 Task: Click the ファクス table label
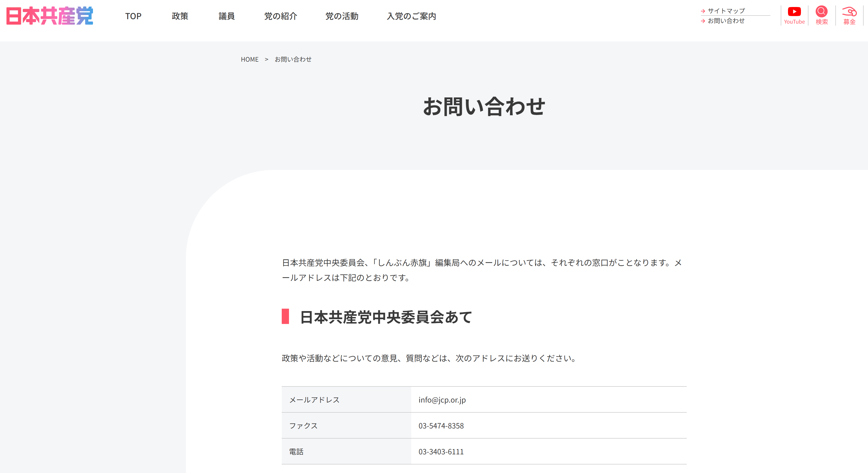[x=303, y=426]
